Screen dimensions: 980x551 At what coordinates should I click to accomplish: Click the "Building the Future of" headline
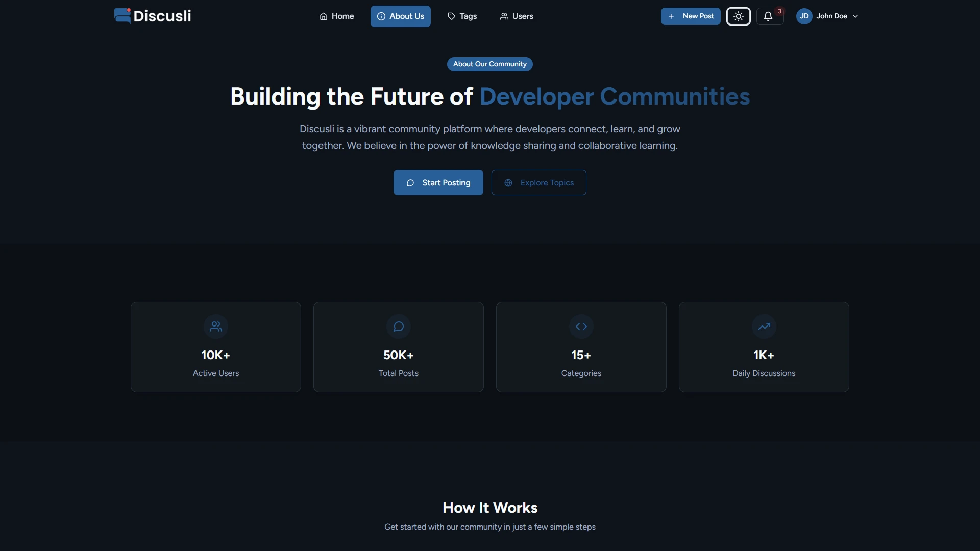click(352, 96)
